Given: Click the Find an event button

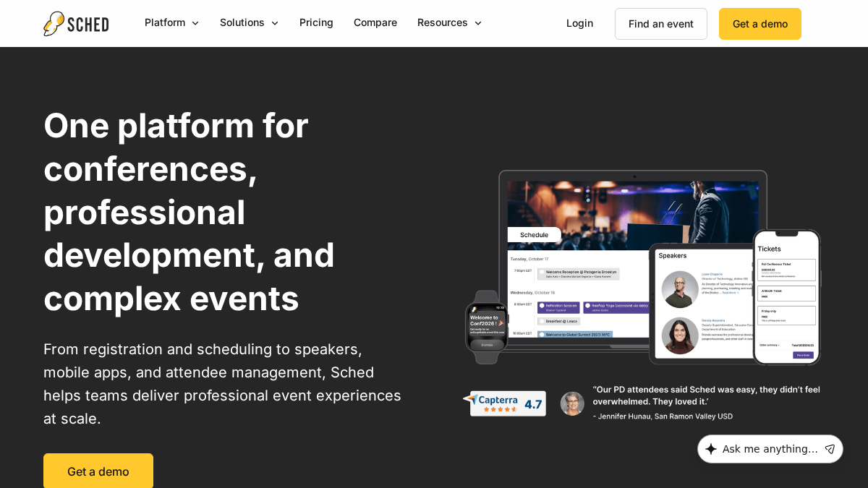Looking at the screenshot, I should click(661, 24).
